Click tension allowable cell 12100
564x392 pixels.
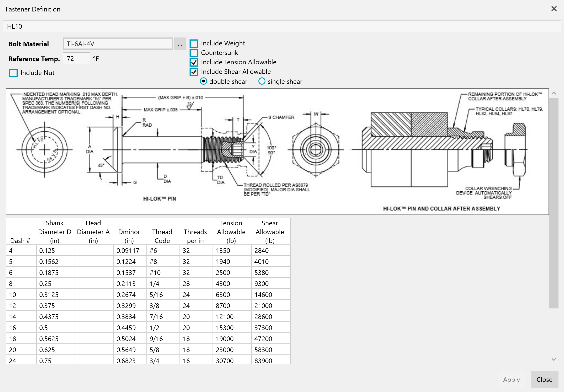232,317
